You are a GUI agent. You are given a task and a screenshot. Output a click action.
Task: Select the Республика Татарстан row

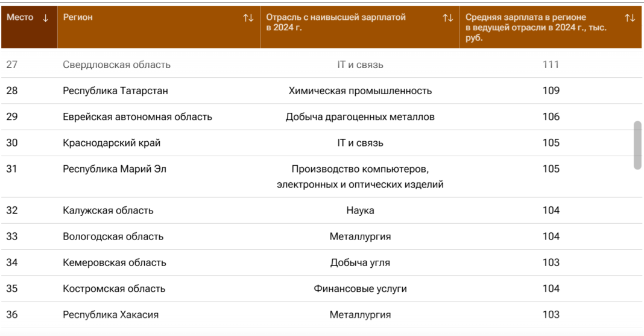pyautogui.click(x=115, y=90)
